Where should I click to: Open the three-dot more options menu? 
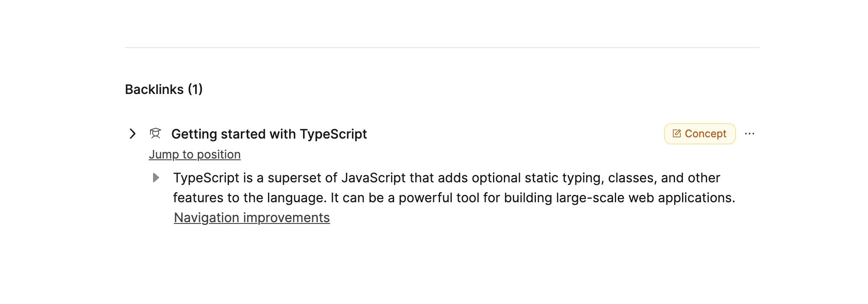749,134
